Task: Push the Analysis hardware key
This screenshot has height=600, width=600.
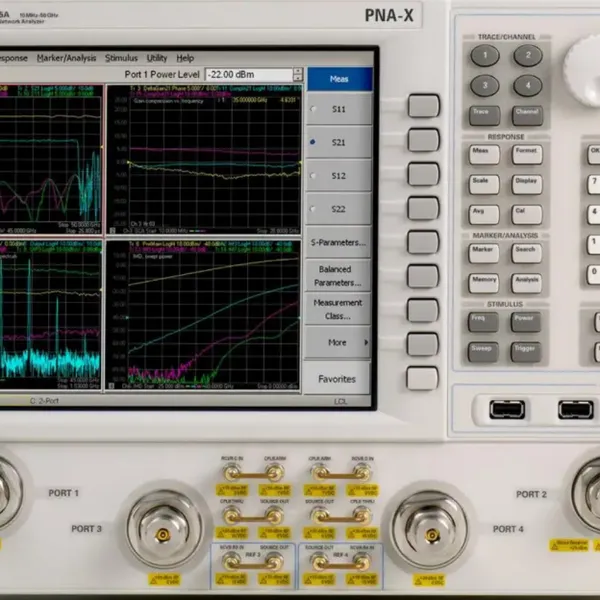Action: pyautogui.click(x=527, y=284)
